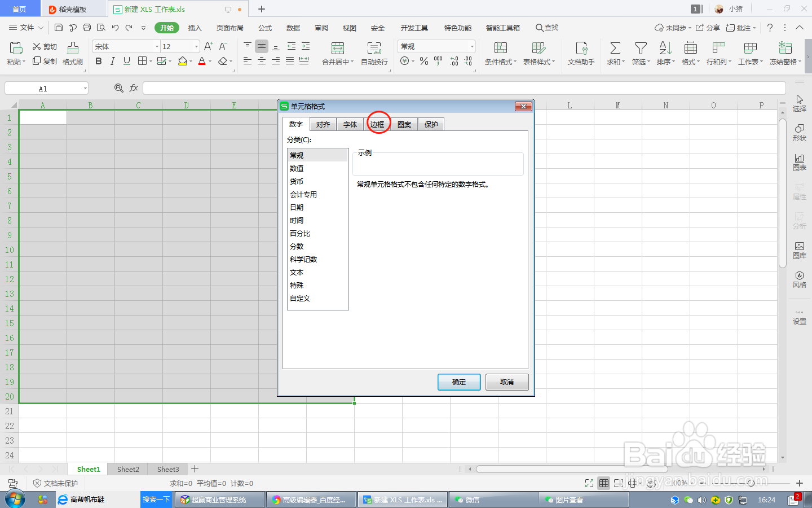
Task: Open Print Preview from quick toolbar
Action: tap(101, 27)
